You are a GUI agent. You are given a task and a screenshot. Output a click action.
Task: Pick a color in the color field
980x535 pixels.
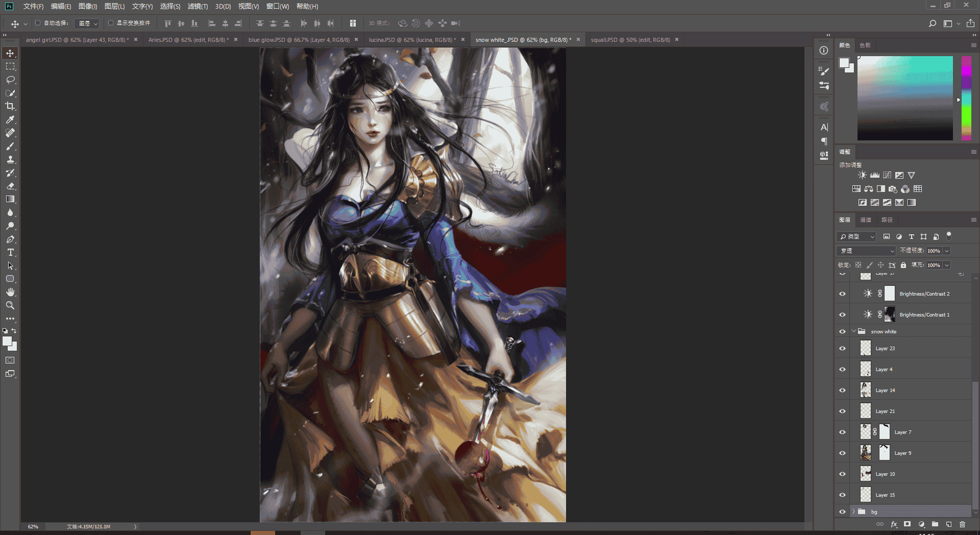(x=905, y=98)
